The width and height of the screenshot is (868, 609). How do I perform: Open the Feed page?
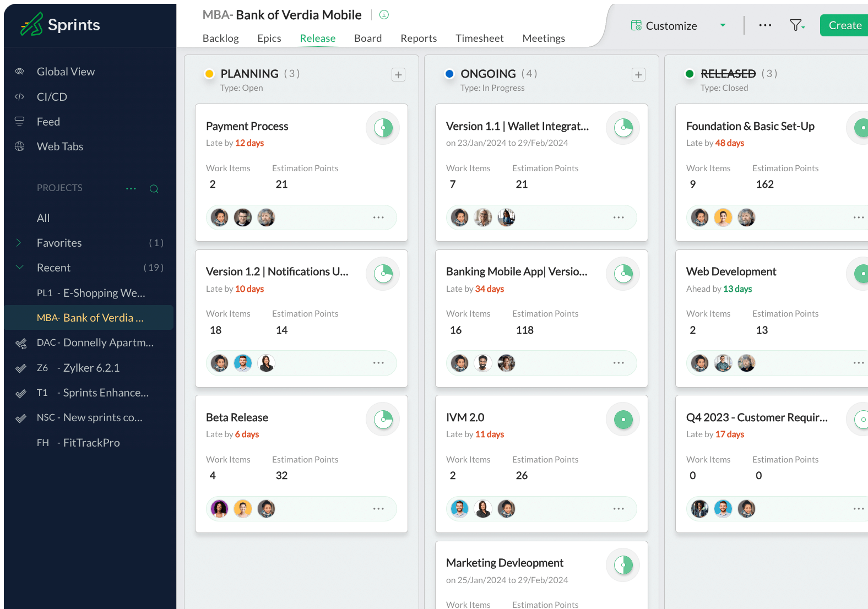click(48, 121)
